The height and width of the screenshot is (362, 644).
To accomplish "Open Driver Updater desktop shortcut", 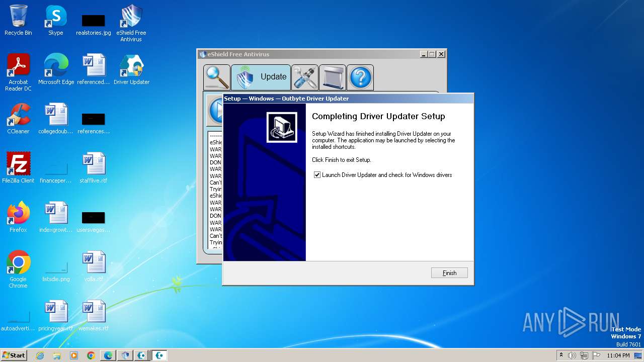I will pos(131,69).
